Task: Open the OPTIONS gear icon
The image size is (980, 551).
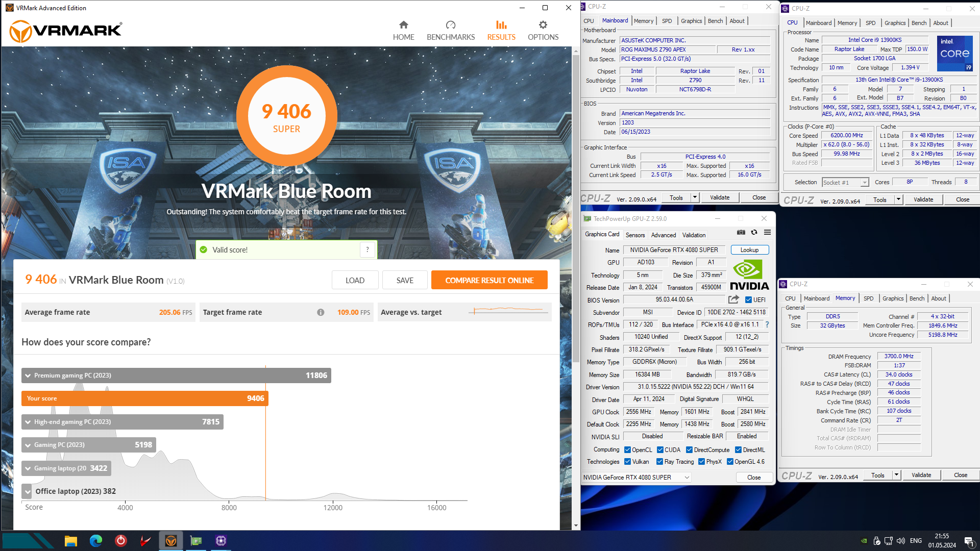Action: (x=543, y=25)
